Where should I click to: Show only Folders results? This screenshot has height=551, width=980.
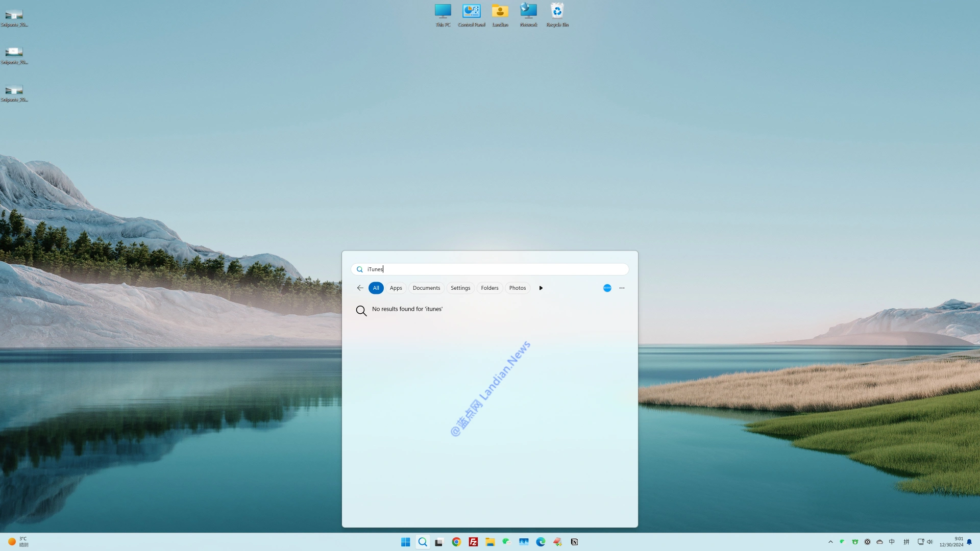[489, 288]
